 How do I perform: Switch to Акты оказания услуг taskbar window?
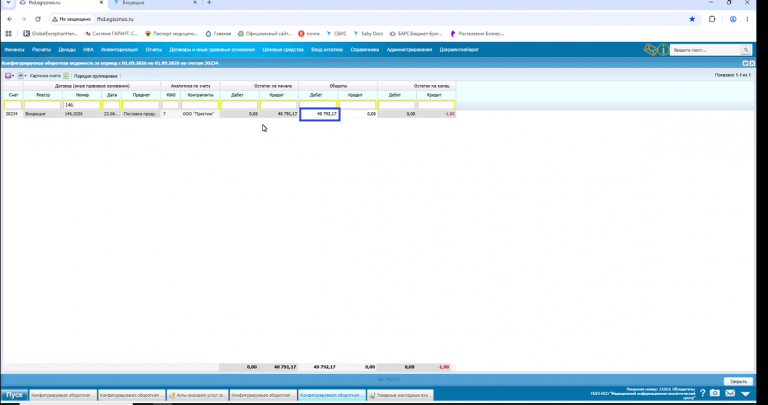point(197,395)
